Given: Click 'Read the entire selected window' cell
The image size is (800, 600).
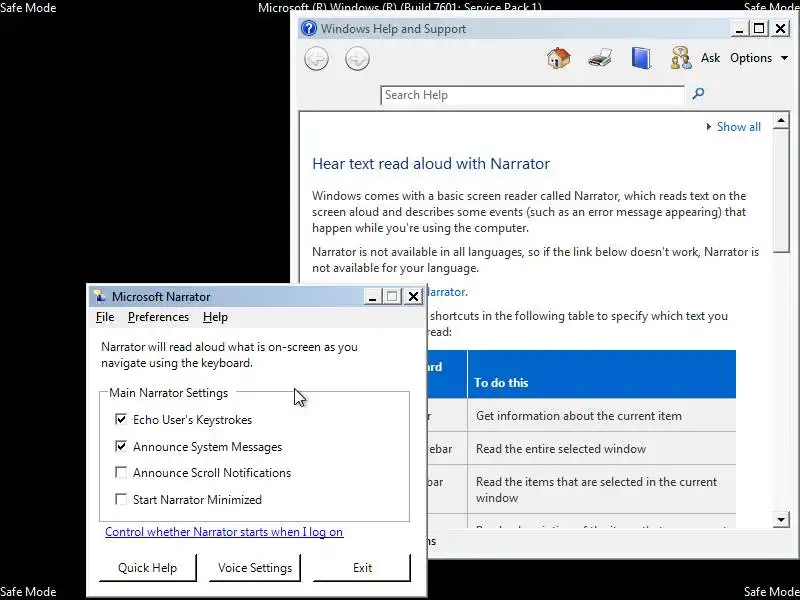Looking at the screenshot, I should pos(602,448).
